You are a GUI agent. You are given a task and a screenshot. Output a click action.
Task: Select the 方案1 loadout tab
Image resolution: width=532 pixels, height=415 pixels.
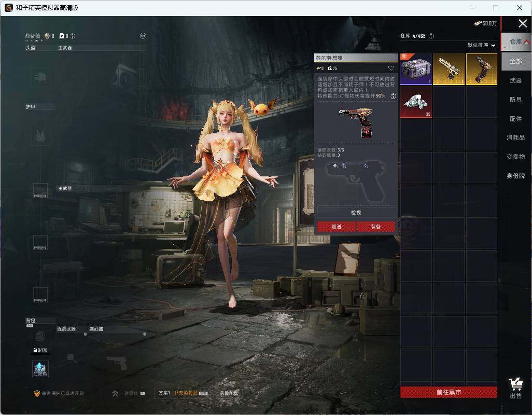[164, 393]
